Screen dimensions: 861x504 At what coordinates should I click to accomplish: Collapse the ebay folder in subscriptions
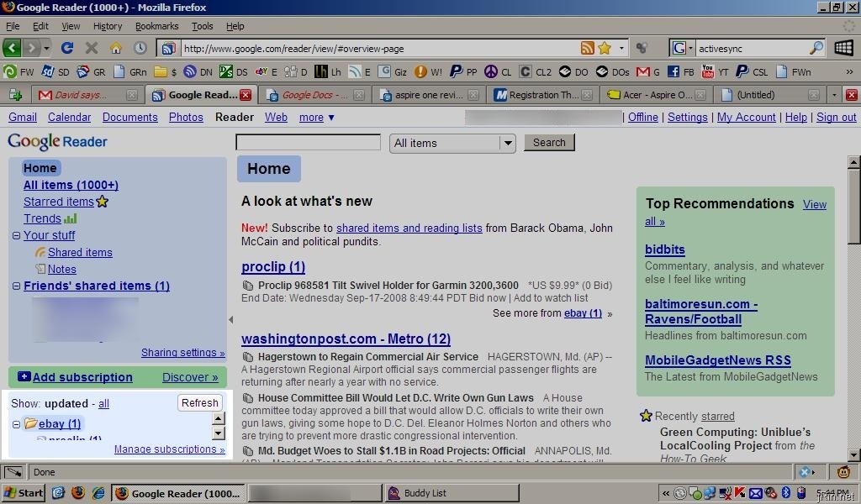tap(17, 424)
